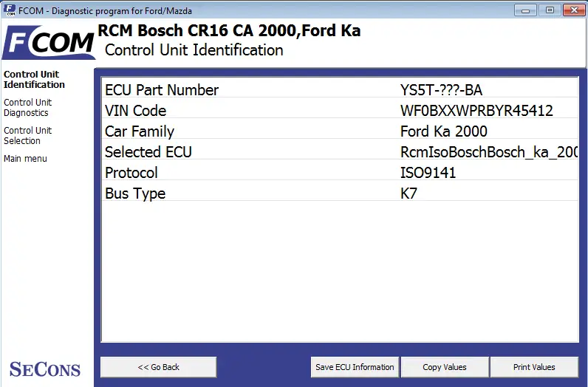Go to Control Unit Selection
Image resolution: width=588 pixels, height=387 pixels.
click(28, 136)
